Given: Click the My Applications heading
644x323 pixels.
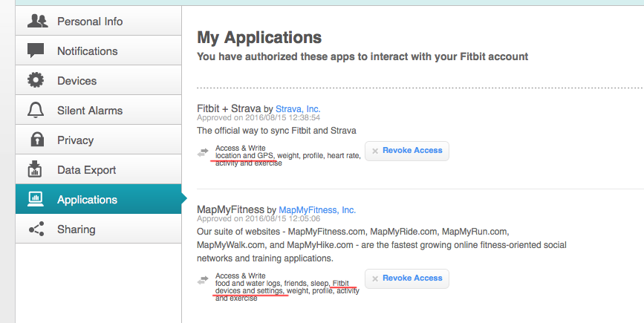Looking at the screenshot, I should 259,37.
